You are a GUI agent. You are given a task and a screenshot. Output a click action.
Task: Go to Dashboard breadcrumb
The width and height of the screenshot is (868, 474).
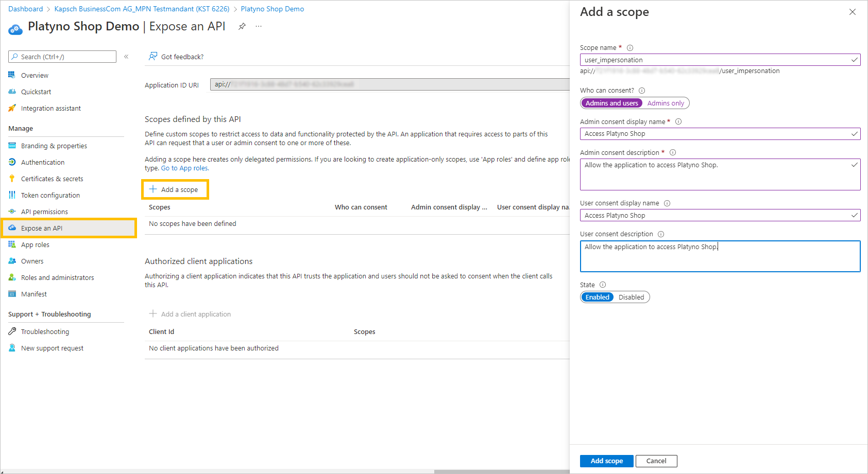[x=26, y=9]
